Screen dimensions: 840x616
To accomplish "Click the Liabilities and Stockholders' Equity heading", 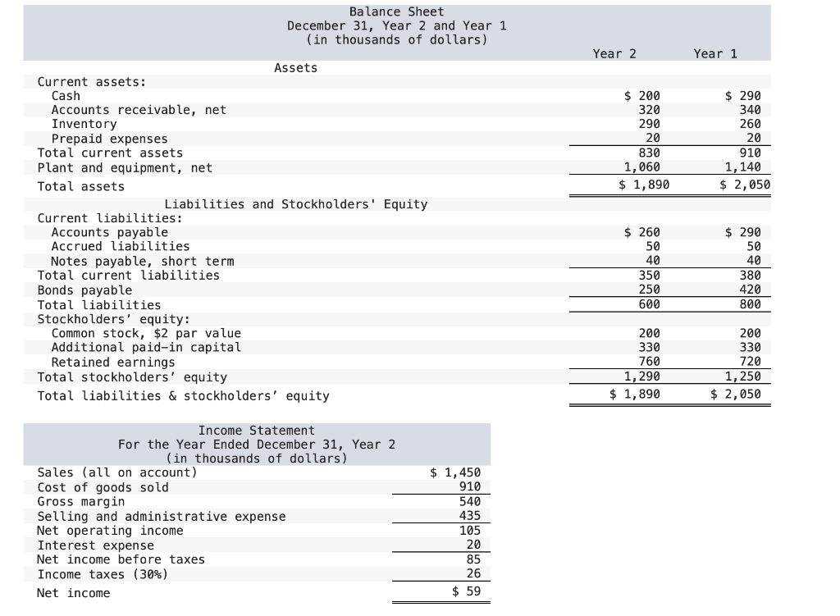I will (x=296, y=203).
